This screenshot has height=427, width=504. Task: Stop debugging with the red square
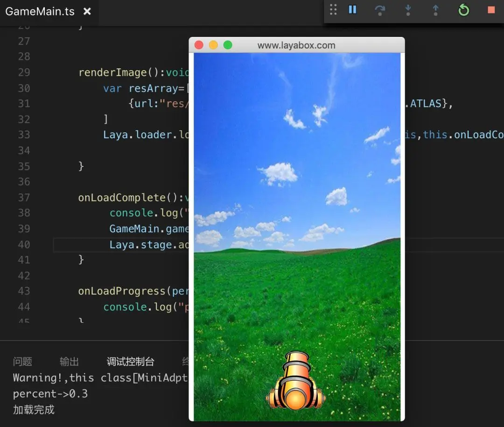[x=491, y=10]
